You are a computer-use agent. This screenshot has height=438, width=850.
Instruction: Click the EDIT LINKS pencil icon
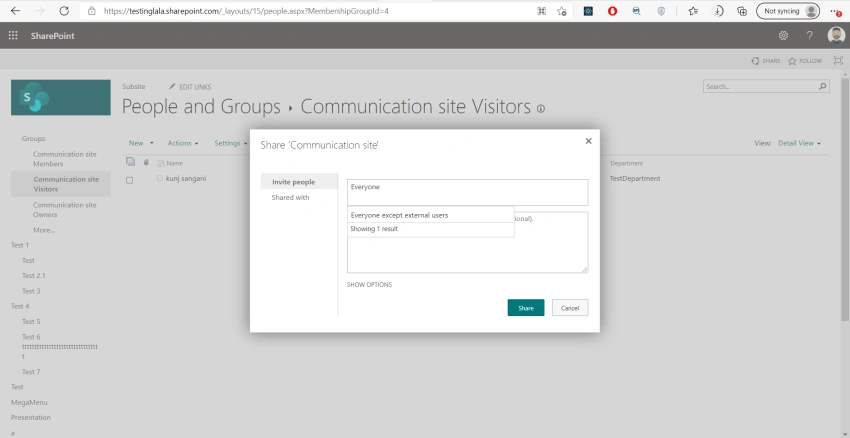tap(172, 87)
